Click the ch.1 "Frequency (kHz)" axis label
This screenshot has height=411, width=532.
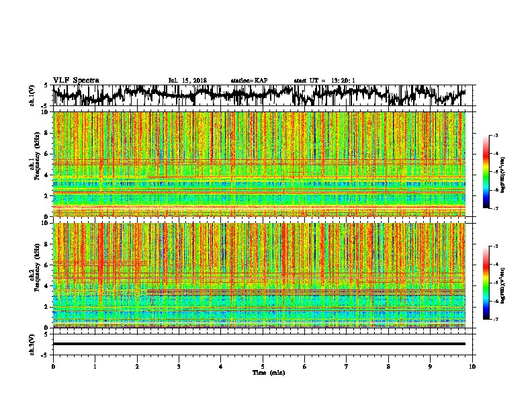point(37,156)
